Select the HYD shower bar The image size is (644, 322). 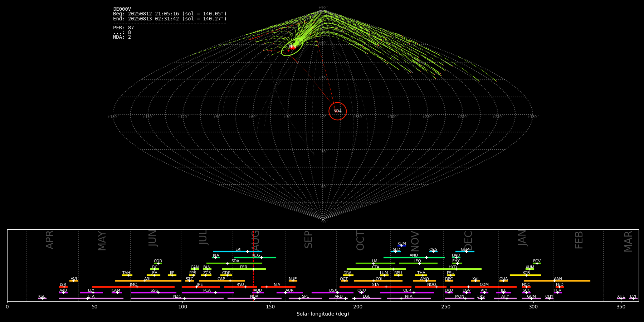453,269
